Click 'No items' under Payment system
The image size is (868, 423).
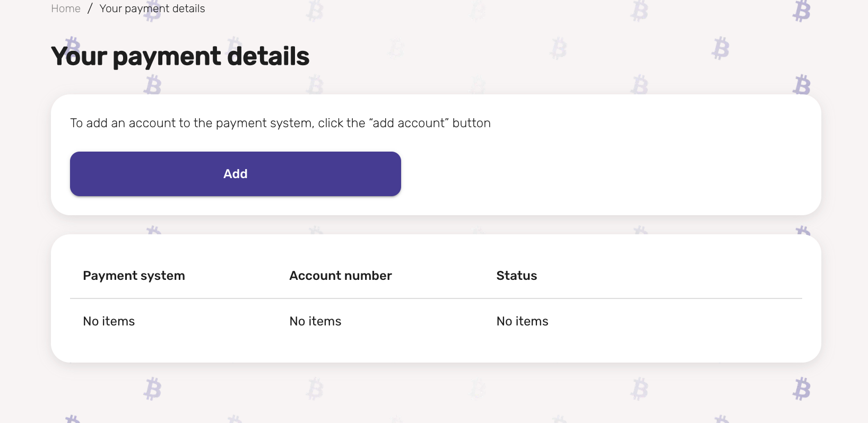click(x=109, y=321)
